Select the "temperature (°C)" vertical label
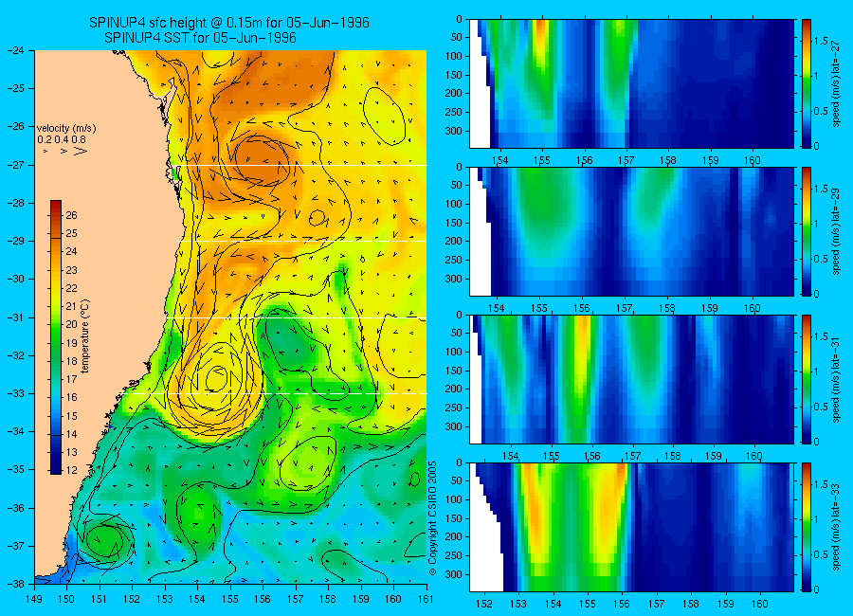853x616 pixels. (x=85, y=336)
